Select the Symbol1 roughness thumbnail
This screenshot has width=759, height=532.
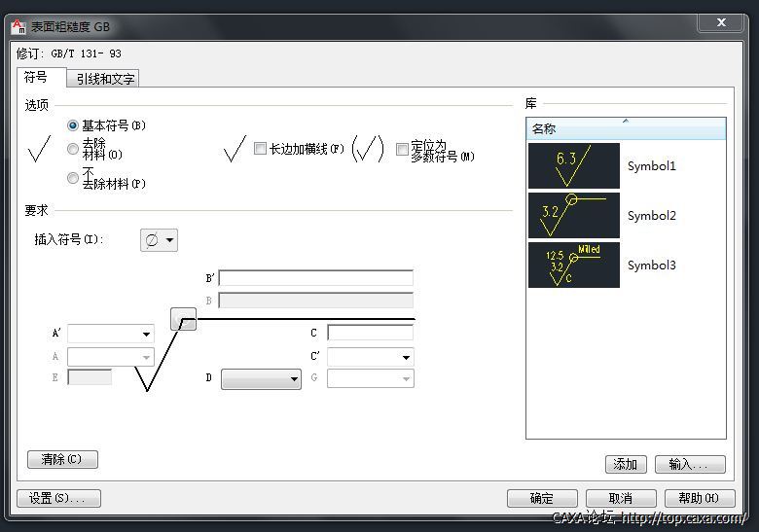(x=573, y=165)
